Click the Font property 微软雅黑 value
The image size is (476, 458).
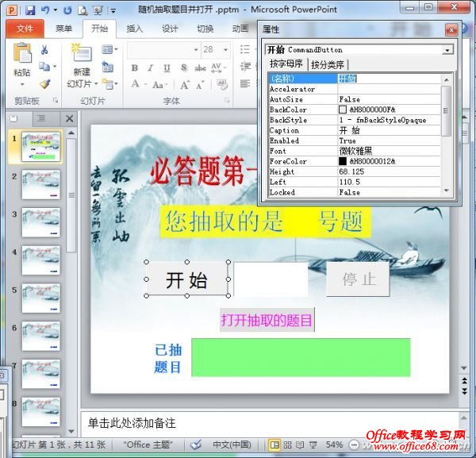pos(389,151)
